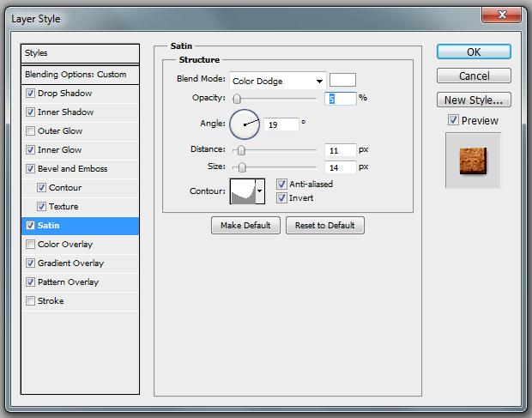Toggle the Preview checkbox

coord(454,121)
